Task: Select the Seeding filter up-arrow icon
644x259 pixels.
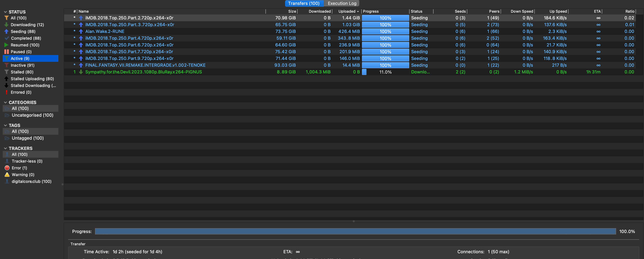Action: click(x=7, y=32)
